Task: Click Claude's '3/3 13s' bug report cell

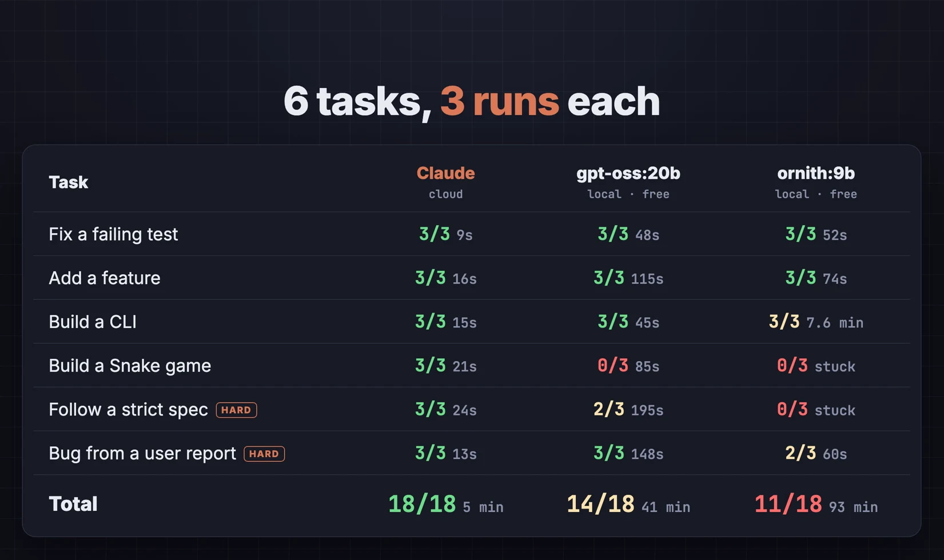Action: tap(446, 453)
